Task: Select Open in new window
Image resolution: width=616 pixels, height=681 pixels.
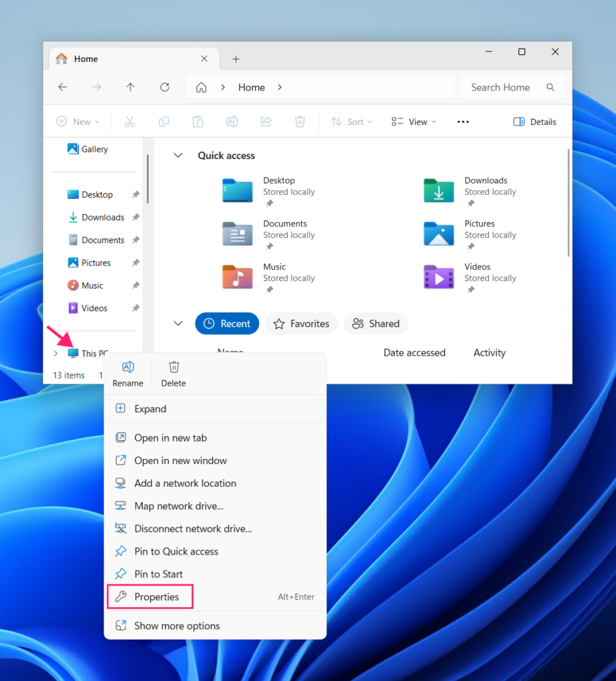Action: [215, 460]
